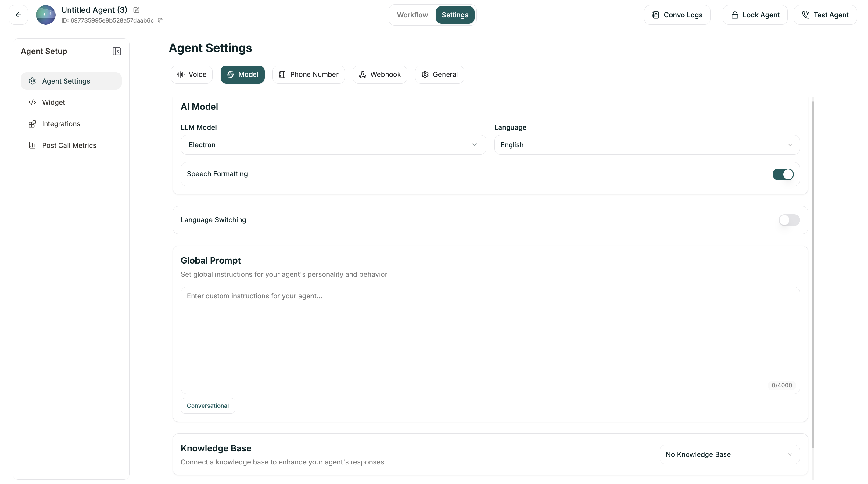
Task: Lock the agent
Action: pyautogui.click(x=755, y=15)
